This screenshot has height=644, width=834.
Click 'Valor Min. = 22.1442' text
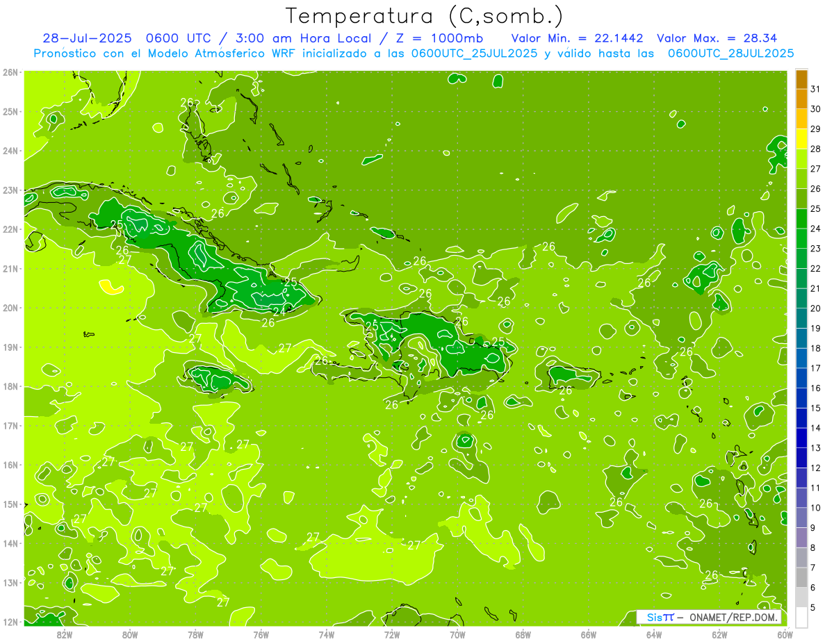coord(578,38)
